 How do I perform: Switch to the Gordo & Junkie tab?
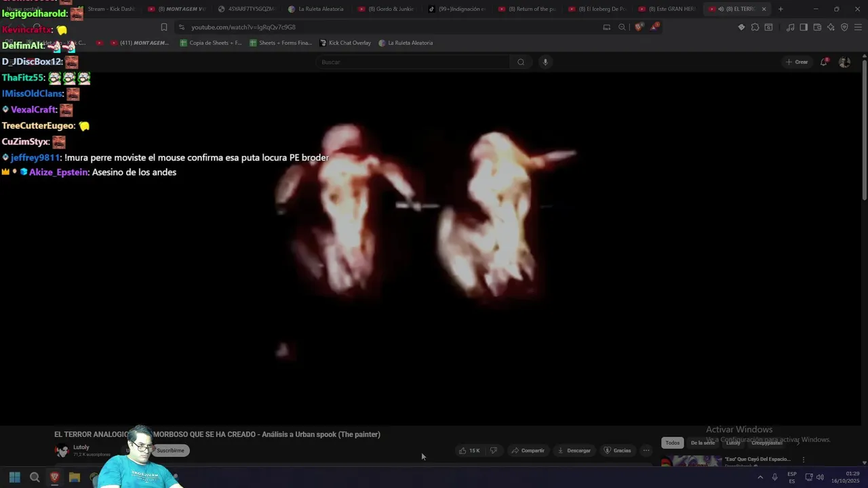(387, 9)
